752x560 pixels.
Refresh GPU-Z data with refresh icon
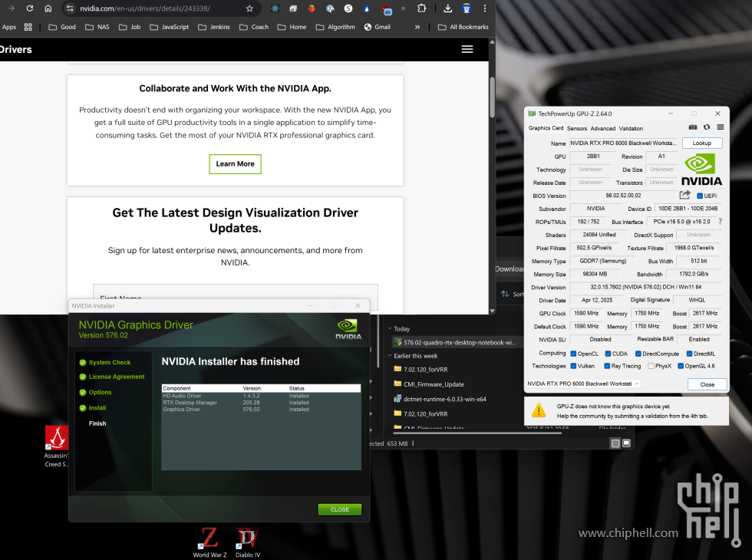click(707, 127)
